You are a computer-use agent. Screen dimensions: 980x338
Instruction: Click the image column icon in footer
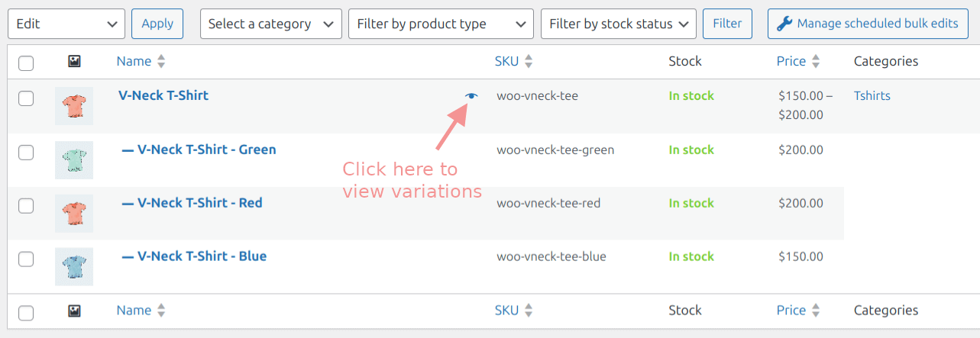(x=74, y=311)
